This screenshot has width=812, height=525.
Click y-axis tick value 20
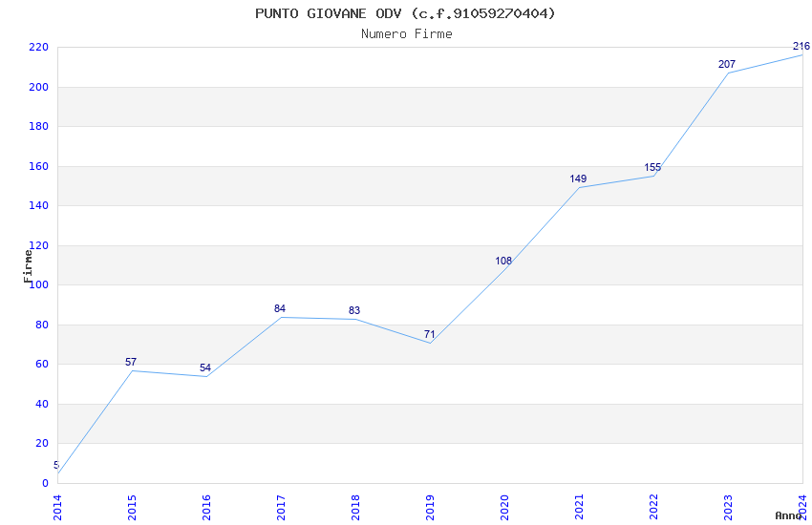point(42,443)
